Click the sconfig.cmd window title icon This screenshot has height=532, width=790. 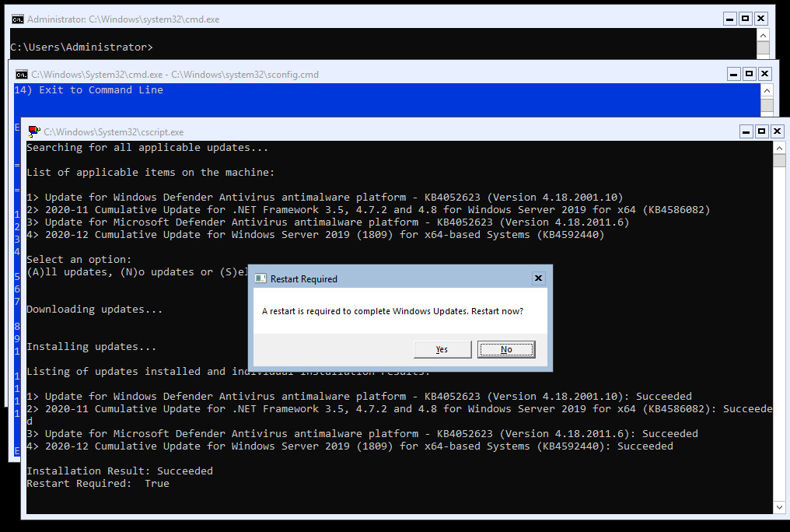point(22,75)
